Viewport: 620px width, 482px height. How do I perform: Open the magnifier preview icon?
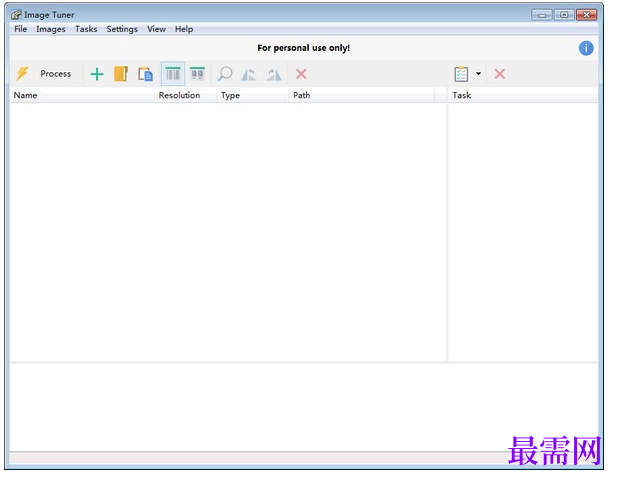click(x=225, y=74)
